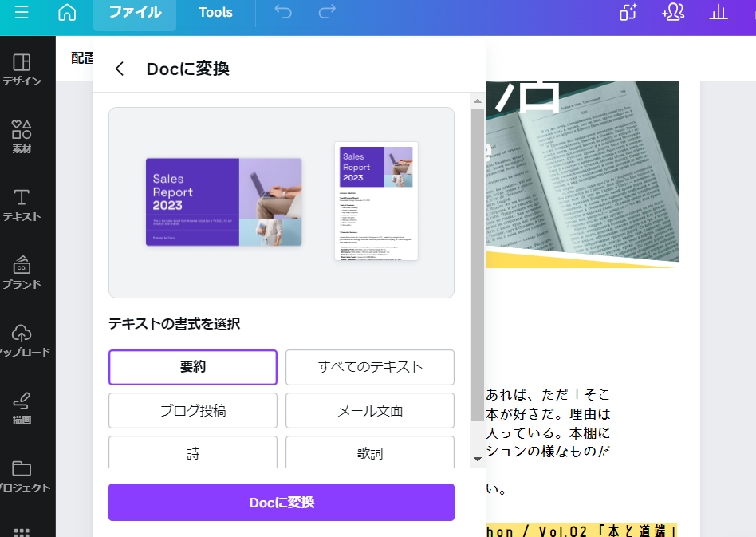Open the デザイン sidebar panel
Image resolution: width=756 pixels, height=537 pixels.
22,69
